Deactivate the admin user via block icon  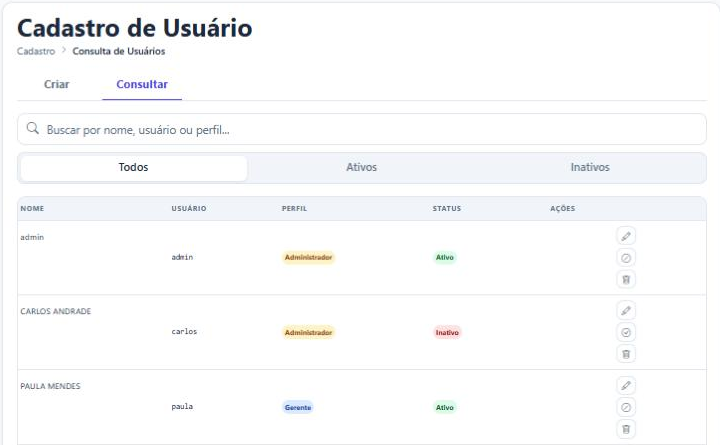coord(626,258)
